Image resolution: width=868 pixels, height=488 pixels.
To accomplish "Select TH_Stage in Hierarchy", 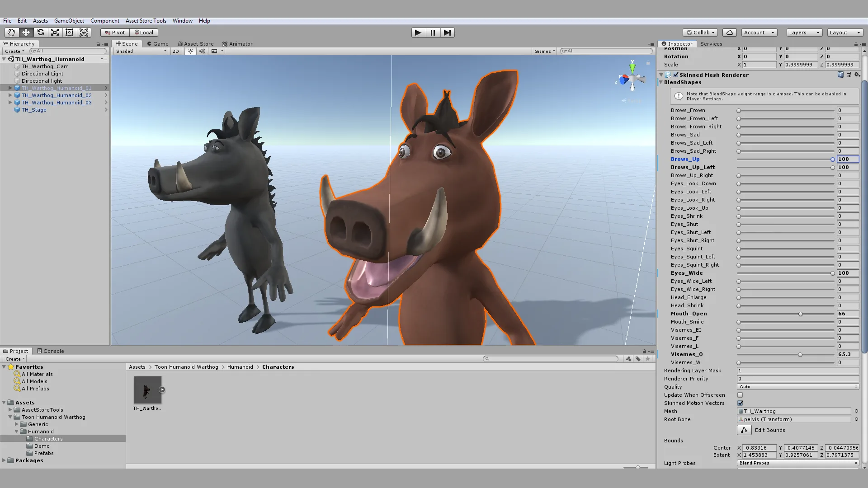I will pos(34,110).
